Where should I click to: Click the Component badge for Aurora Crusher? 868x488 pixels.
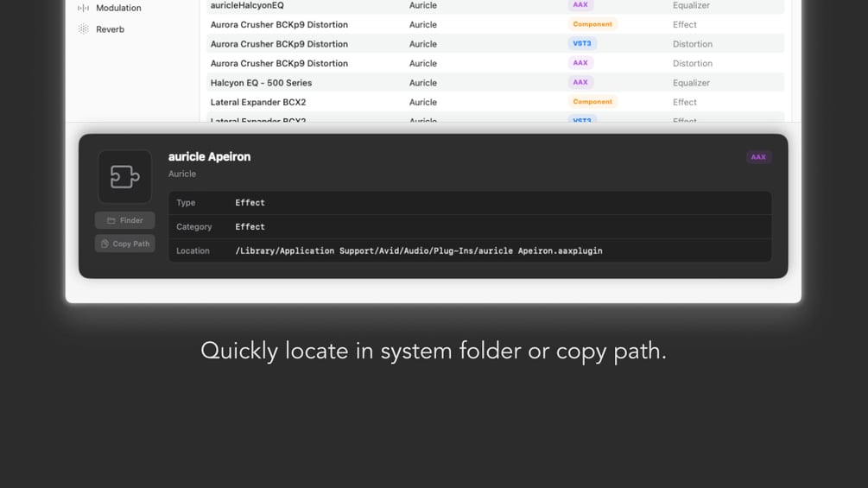tap(592, 24)
